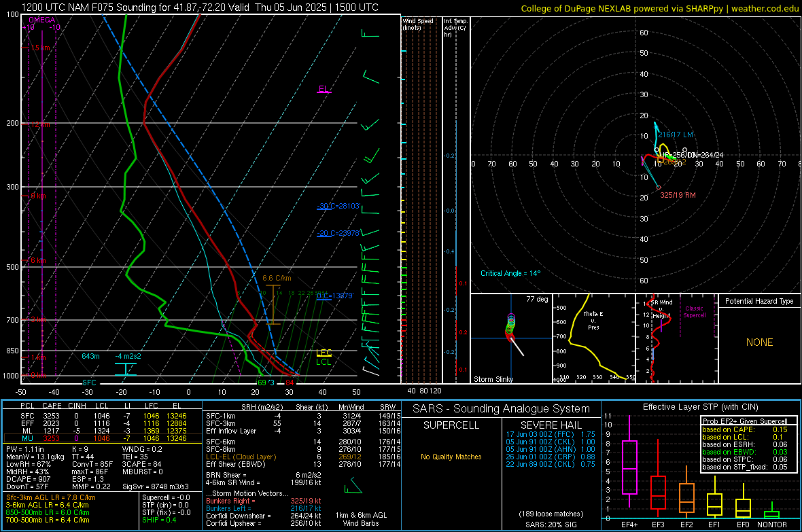Click the Eff Inflow Layer row
802x532 pixels.
pyautogui.click(x=301, y=431)
